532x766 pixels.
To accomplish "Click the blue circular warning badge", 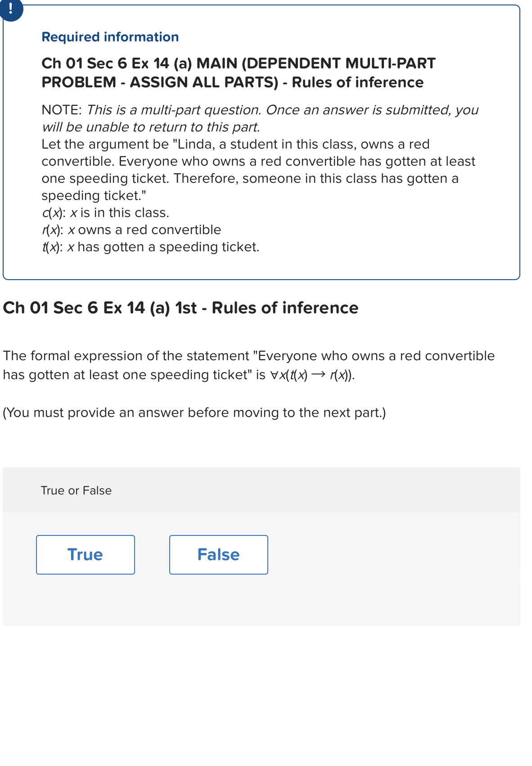I will pyautogui.click(x=10, y=12).
